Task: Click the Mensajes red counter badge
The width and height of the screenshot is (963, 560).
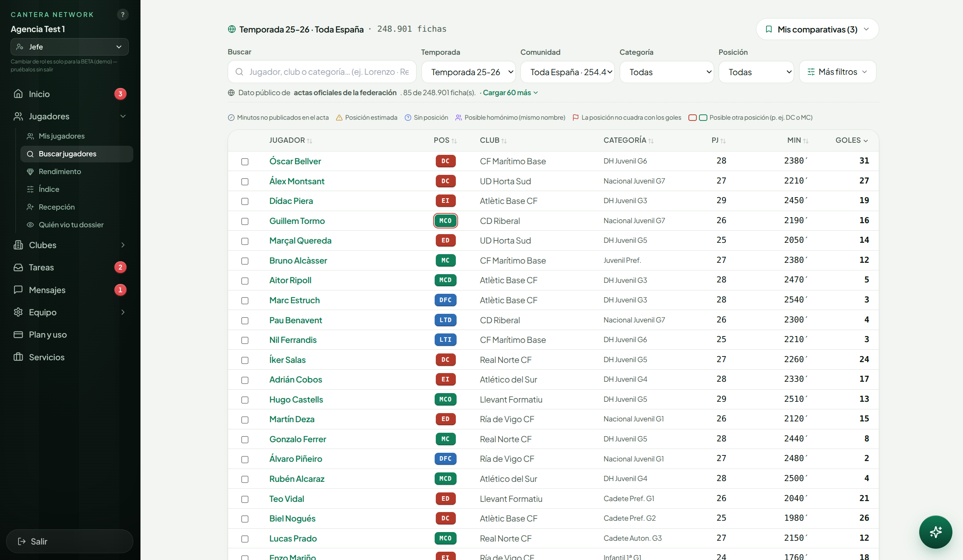Action: pos(120,290)
